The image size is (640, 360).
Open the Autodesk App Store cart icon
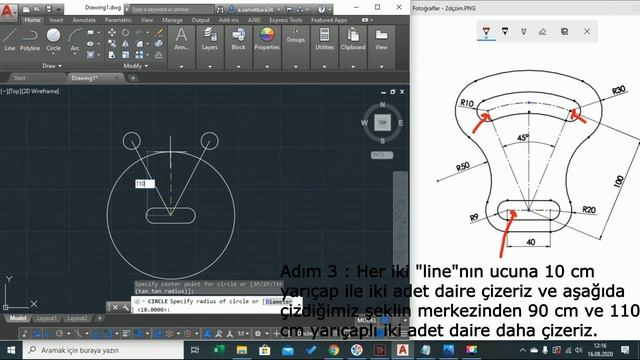click(x=289, y=9)
